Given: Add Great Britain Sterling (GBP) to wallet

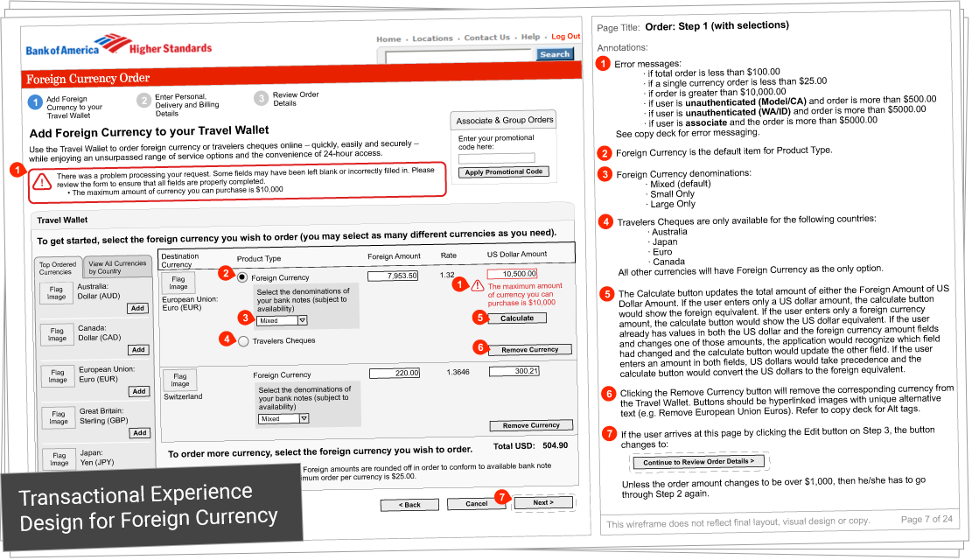Looking at the screenshot, I should click(140, 433).
